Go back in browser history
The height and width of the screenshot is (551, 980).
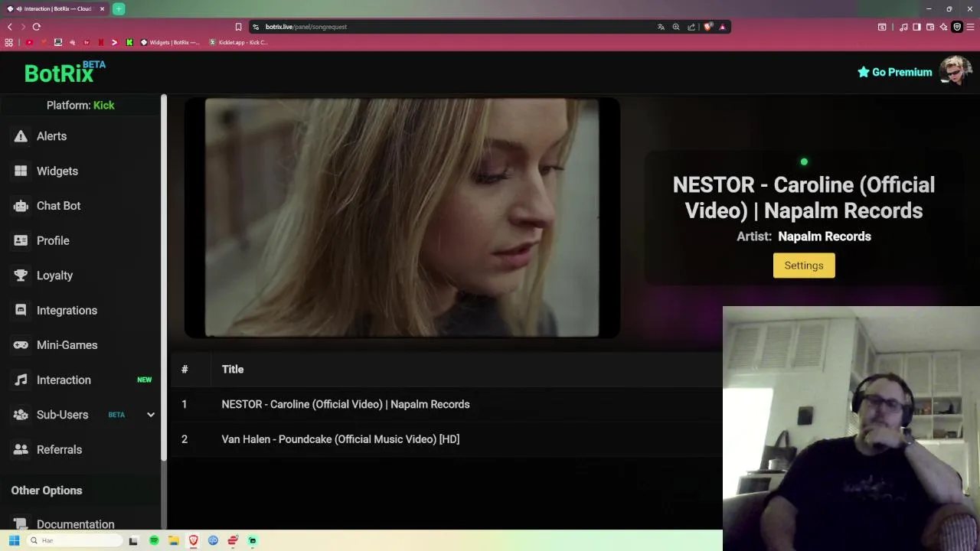(x=10, y=27)
